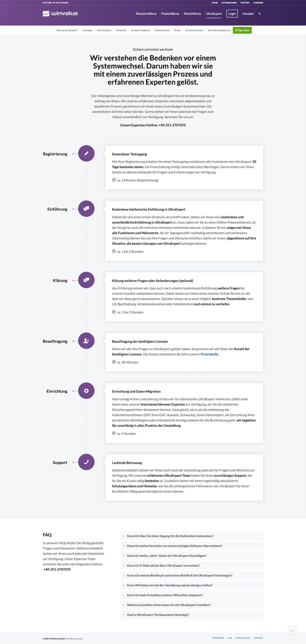Click the Beauftragung add-user icon
Screen dimensions: 306x644
click(86, 341)
